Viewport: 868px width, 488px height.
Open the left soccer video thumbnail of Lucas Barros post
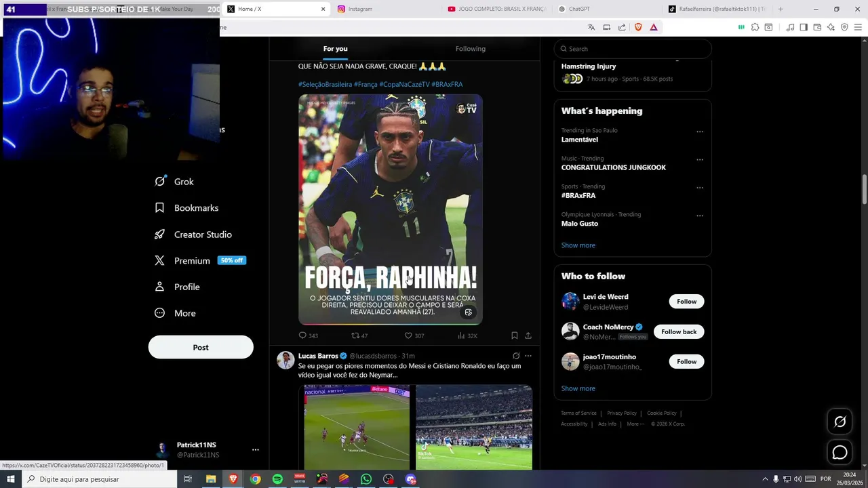pyautogui.click(x=357, y=428)
